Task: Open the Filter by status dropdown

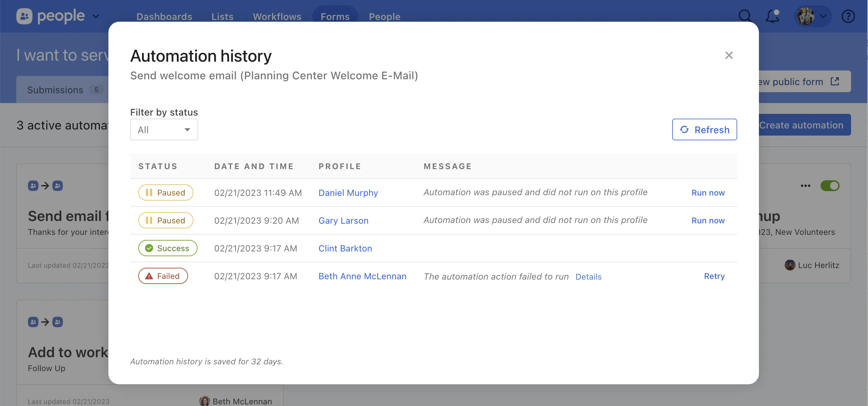Action: [164, 129]
